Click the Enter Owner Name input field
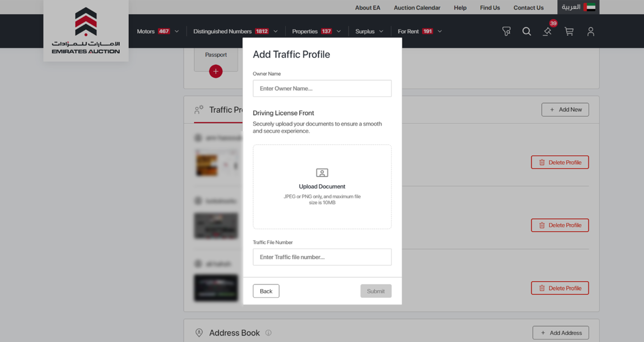 click(x=322, y=88)
